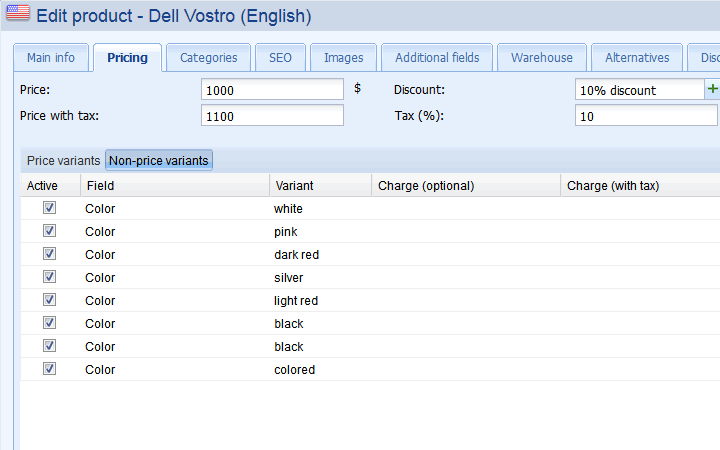Click the Variant column header
Viewport: 720px width, 450px height.
pos(321,186)
